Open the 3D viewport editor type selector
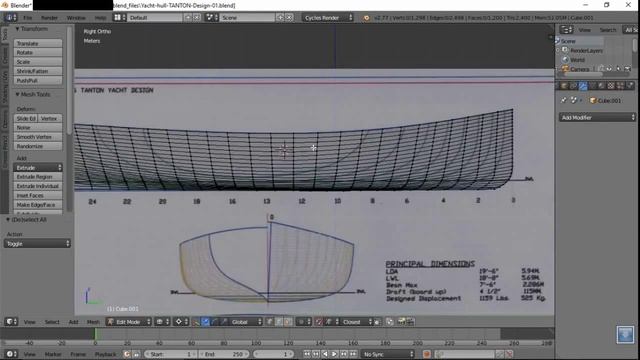This screenshot has width=640, height=360. (x=11, y=322)
